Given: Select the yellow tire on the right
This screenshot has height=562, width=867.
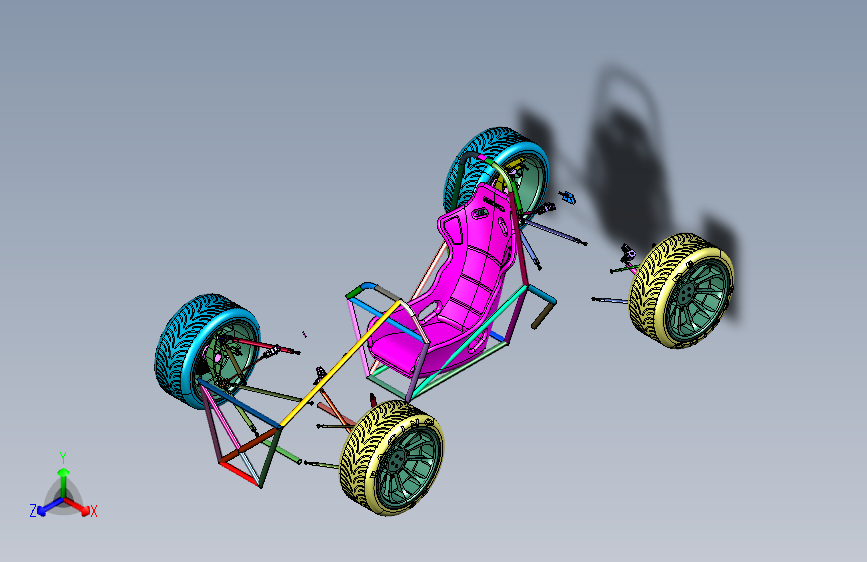Looking at the screenshot, I should [681, 290].
